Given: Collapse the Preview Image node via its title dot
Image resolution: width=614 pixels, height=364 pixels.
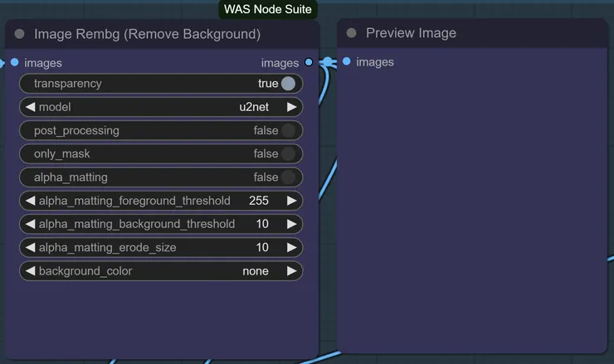Looking at the screenshot, I should coord(351,33).
